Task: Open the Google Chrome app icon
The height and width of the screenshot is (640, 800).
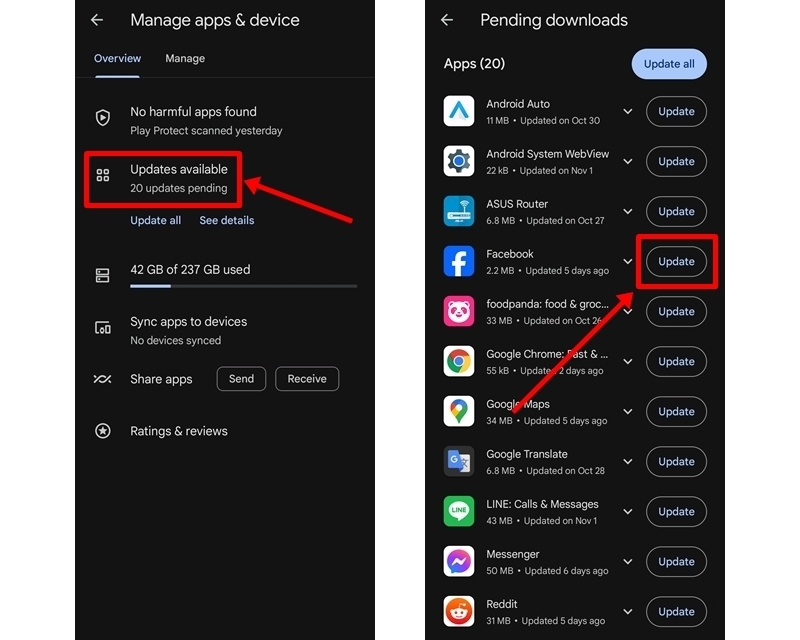Action: 459,361
